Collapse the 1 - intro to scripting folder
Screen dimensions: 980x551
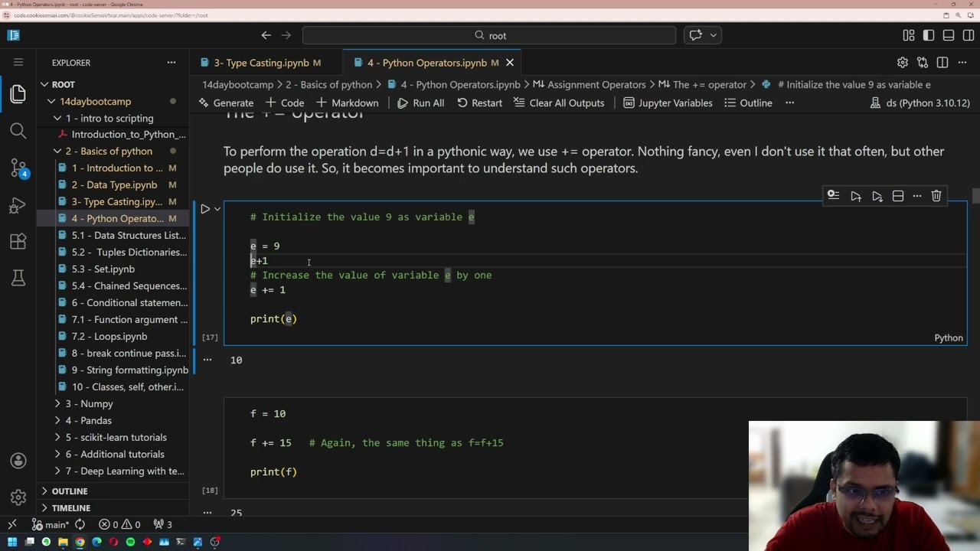click(x=57, y=118)
